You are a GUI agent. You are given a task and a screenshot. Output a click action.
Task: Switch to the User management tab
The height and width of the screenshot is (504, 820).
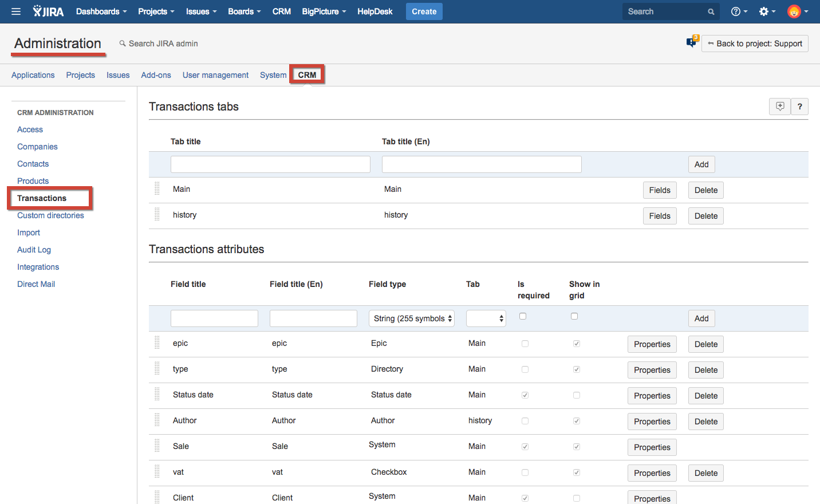click(x=215, y=75)
